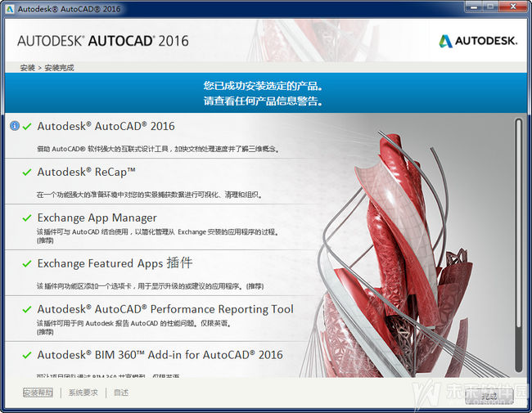Click the vertical scrollbar of the product list

pos(518,245)
